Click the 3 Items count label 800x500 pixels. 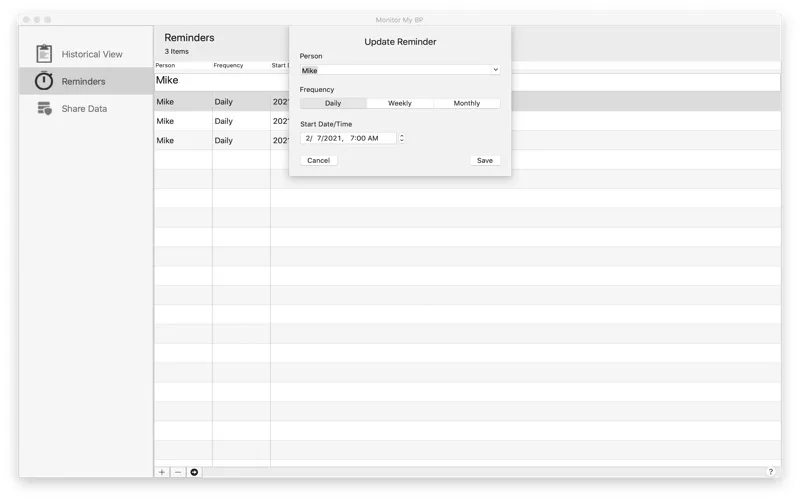[177, 52]
